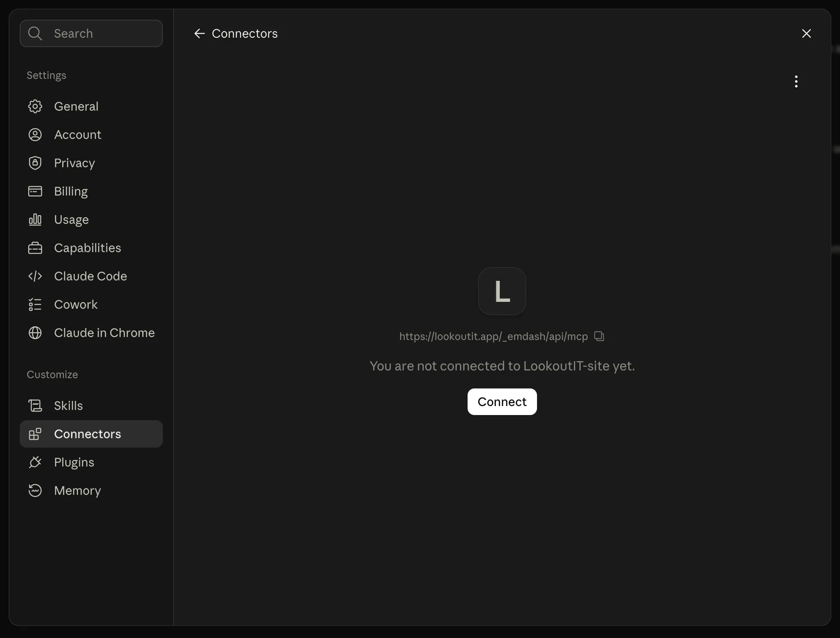Open General settings
The image size is (840, 638).
pyautogui.click(x=91, y=106)
